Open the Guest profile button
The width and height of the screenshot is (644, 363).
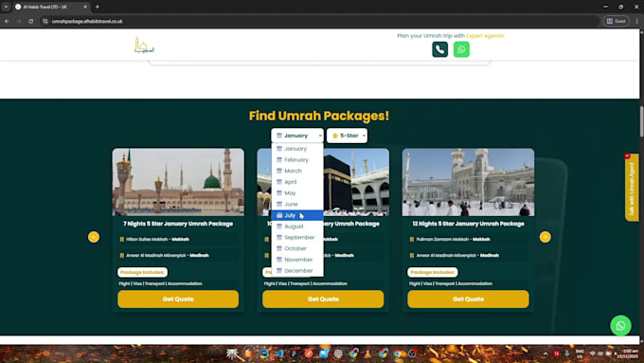point(617,21)
